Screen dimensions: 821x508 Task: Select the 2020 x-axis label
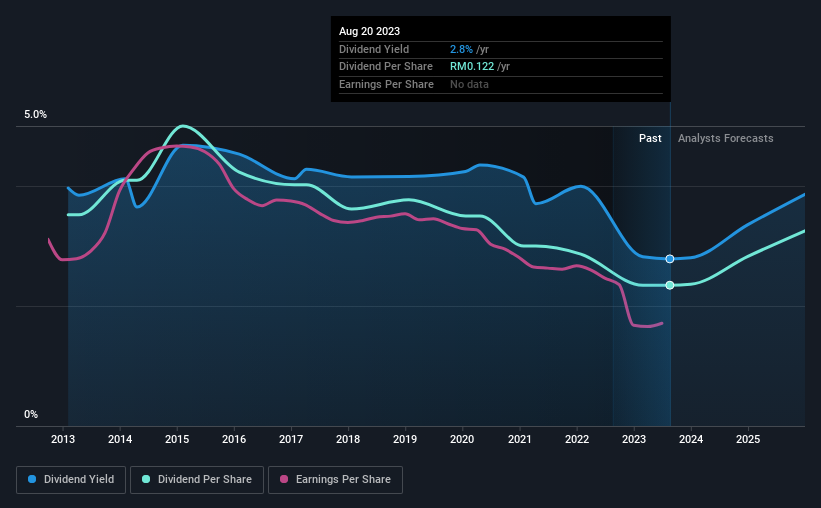tap(462, 439)
